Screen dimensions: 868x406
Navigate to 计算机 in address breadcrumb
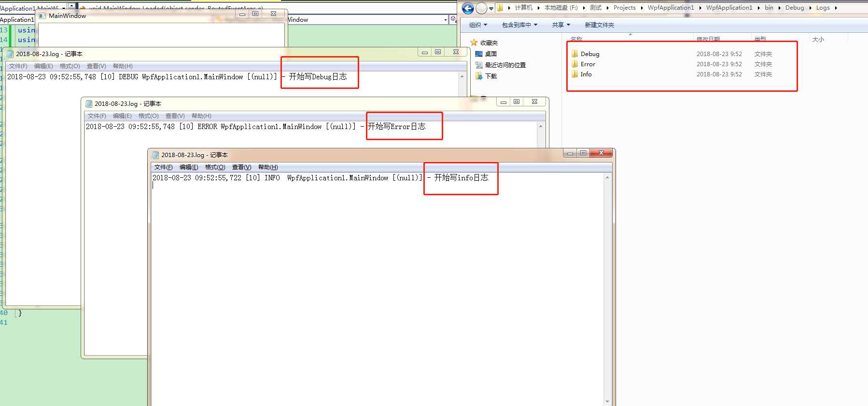523,8
